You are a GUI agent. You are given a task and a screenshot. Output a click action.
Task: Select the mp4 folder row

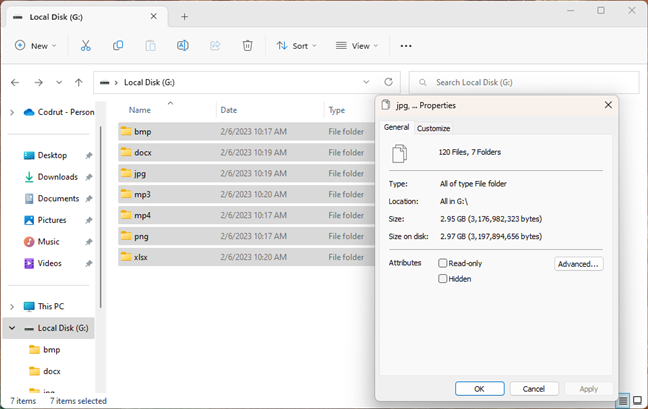coord(246,215)
